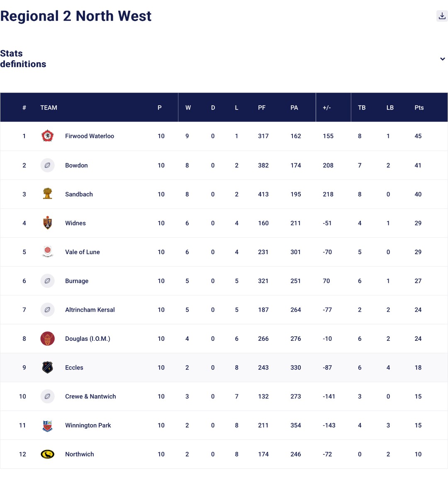This screenshot has height=483, width=448.
Task: Click the Pts column header
Action: [419, 108]
